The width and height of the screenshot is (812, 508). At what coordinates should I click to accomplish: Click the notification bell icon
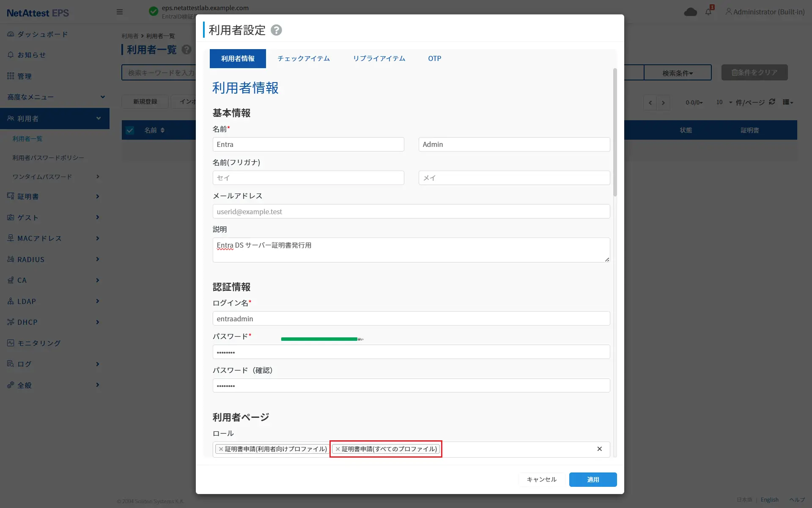pyautogui.click(x=708, y=12)
